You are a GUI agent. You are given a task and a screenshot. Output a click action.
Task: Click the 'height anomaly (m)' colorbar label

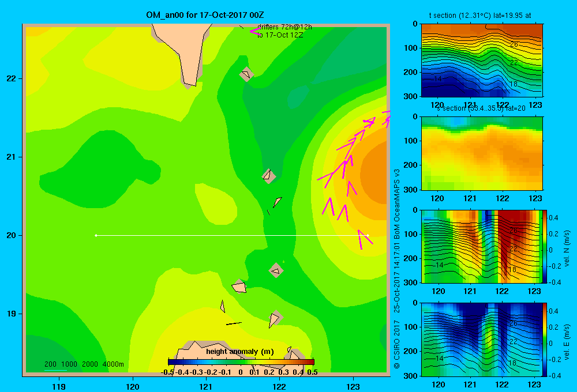(x=240, y=352)
